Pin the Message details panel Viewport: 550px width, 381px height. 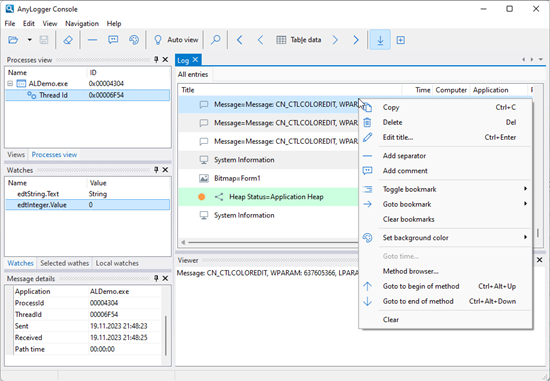coord(156,278)
